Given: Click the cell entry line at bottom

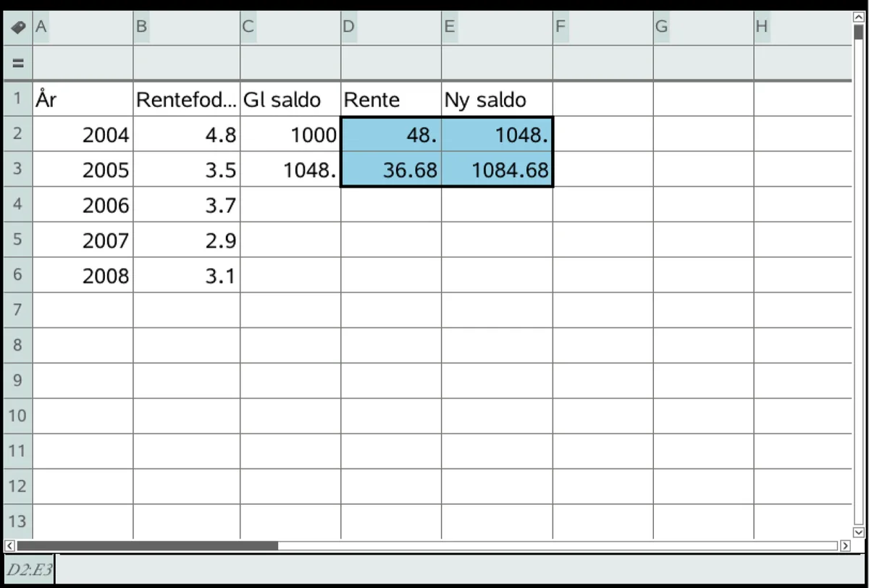Looking at the screenshot, I should pos(461,569).
